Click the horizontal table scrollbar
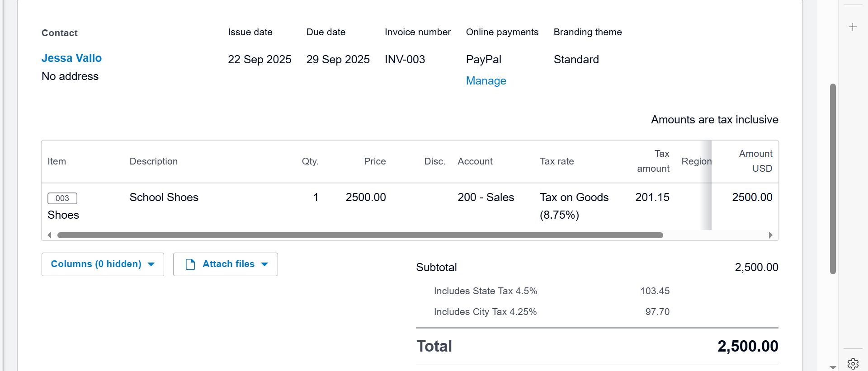The image size is (868, 371). (360, 235)
